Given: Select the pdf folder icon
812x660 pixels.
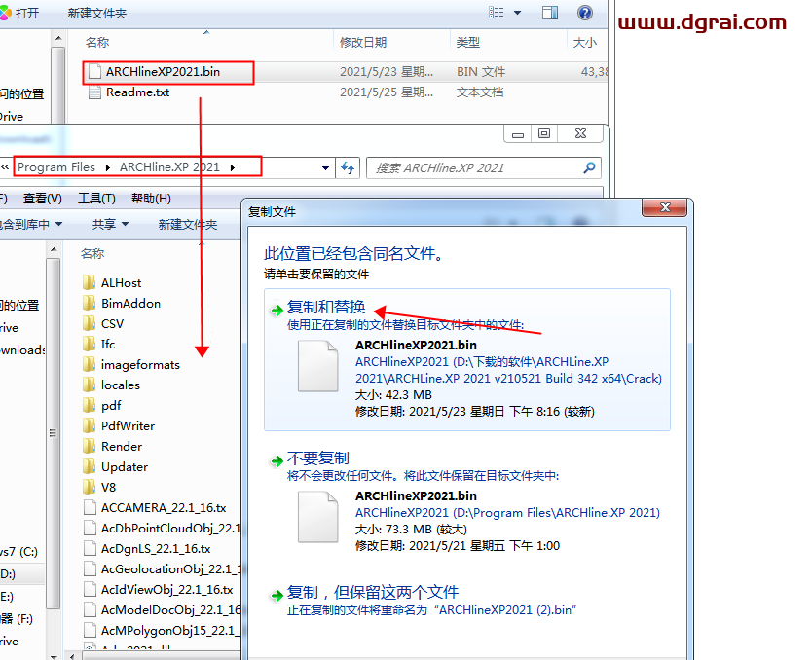Looking at the screenshot, I should (89, 405).
